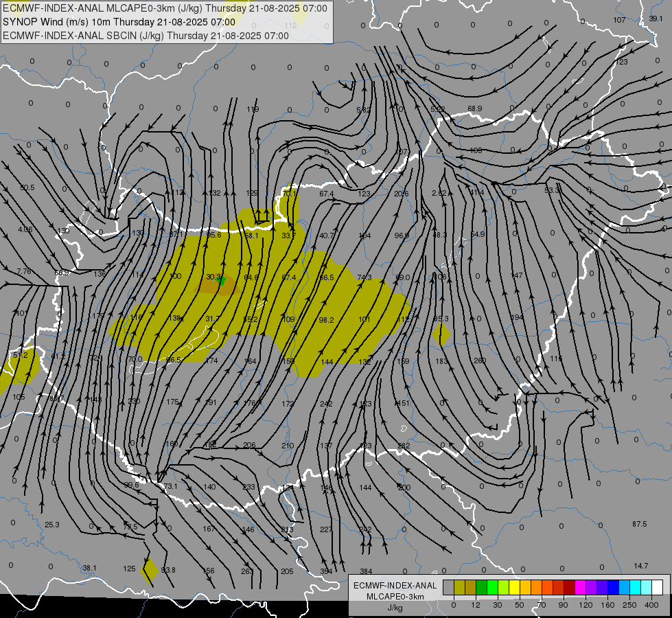Click the 384 value near the map bottom
The width and height of the screenshot is (672, 618).
click(x=366, y=571)
